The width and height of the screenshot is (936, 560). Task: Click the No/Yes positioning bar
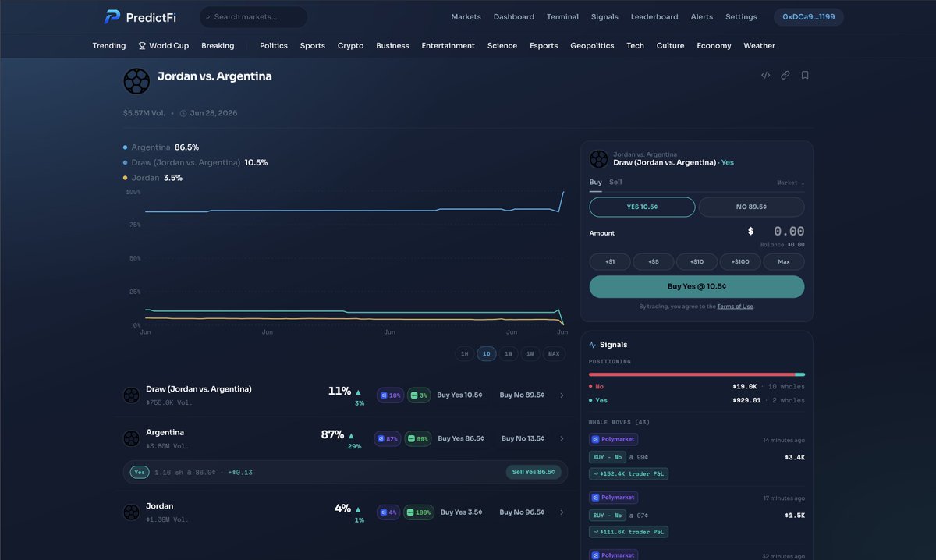click(697, 374)
